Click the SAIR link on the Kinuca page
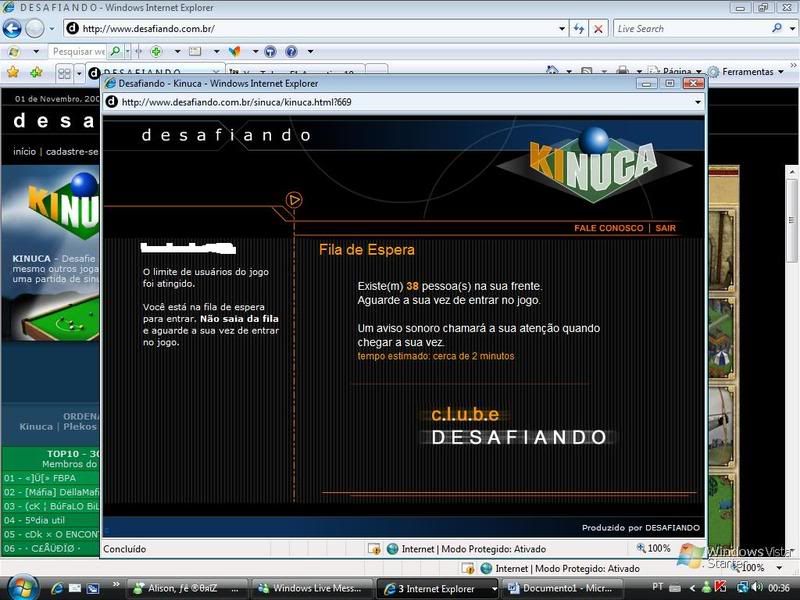 point(665,228)
